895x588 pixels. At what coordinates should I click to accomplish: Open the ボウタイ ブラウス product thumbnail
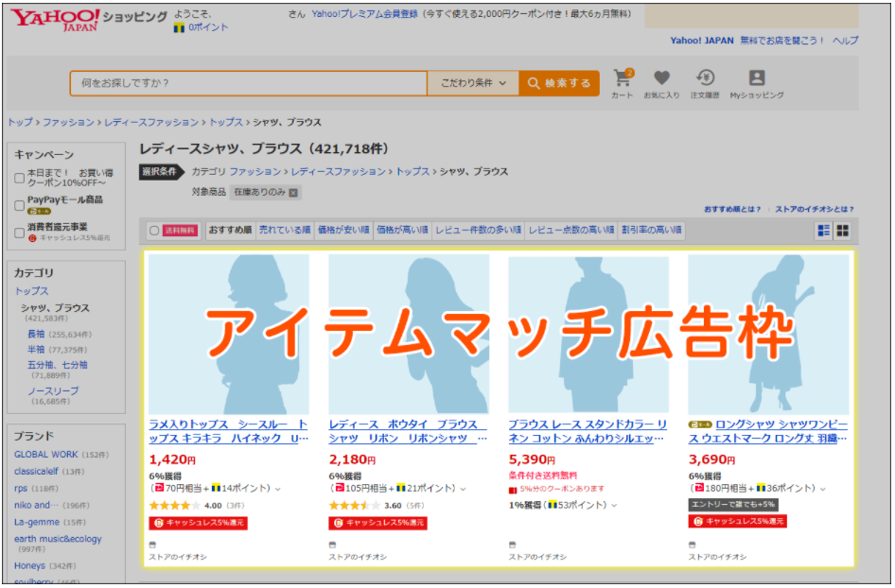coord(409,335)
